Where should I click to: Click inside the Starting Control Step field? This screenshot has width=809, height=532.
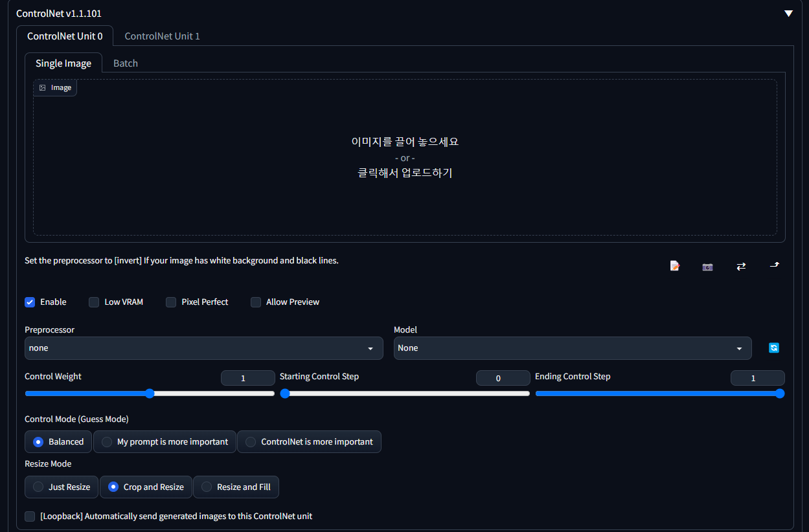pyautogui.click(x=503, y=377)
